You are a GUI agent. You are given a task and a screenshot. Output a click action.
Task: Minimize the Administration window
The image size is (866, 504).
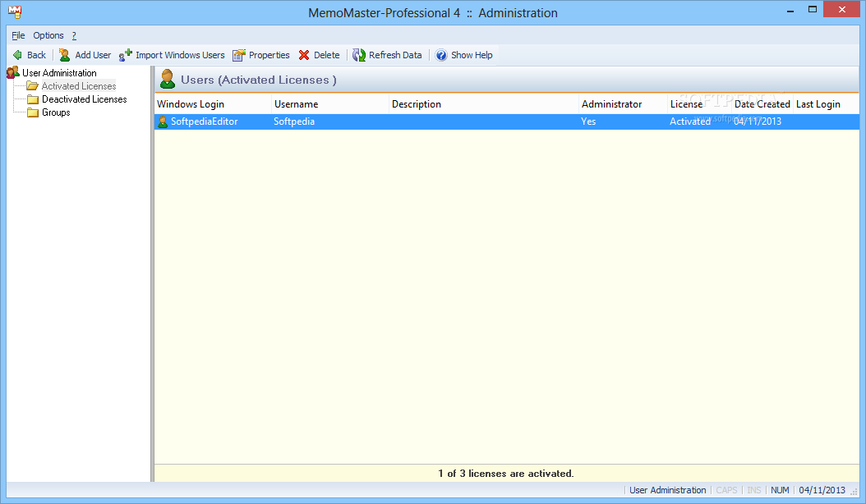[x=790, y=11]
